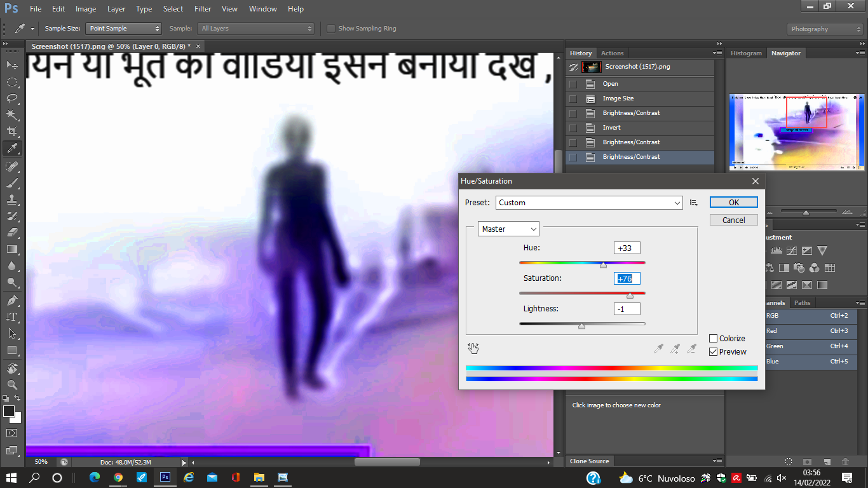Select the Hand tool in toolbox

click(x=12, y=369)
